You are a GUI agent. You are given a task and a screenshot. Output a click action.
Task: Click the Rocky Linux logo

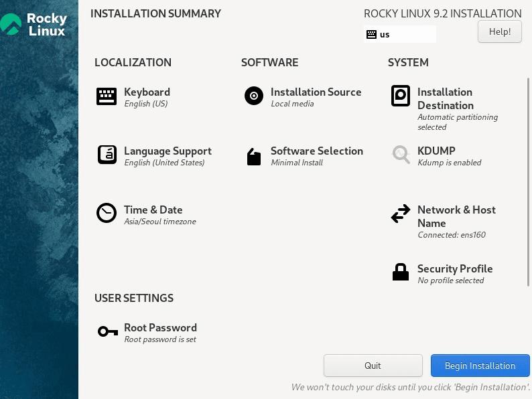click(33, 24)
